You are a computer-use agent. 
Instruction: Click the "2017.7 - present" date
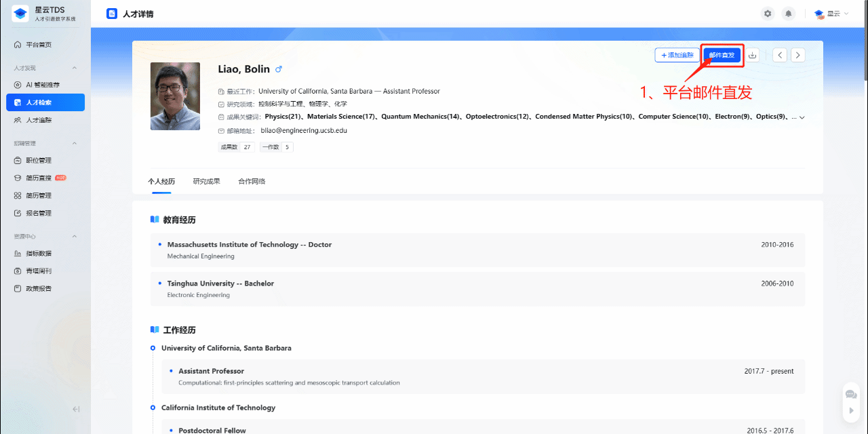[769, 371]
